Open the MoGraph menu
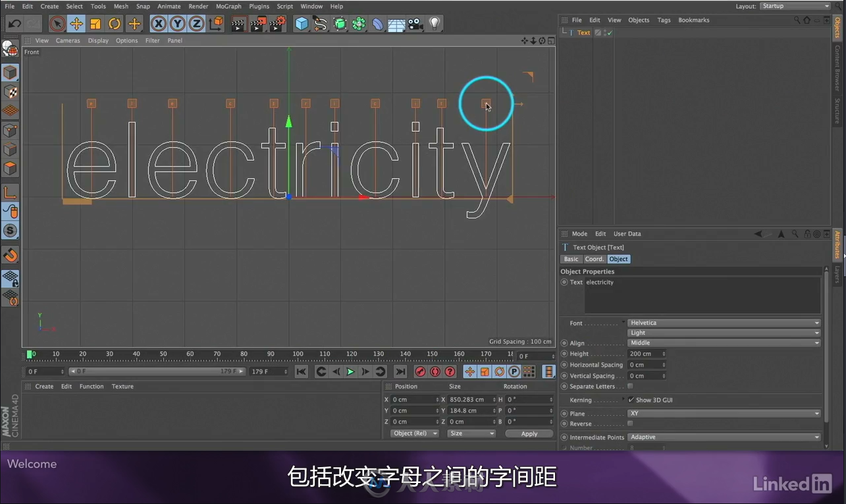The width and height of the screenshot is (846, 504). pos(228,6)
